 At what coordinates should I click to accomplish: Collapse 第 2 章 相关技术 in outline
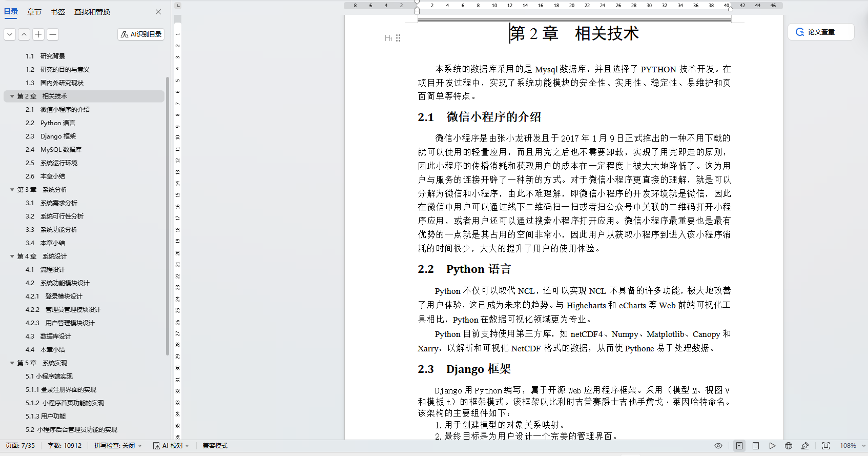tap(12, 96)
